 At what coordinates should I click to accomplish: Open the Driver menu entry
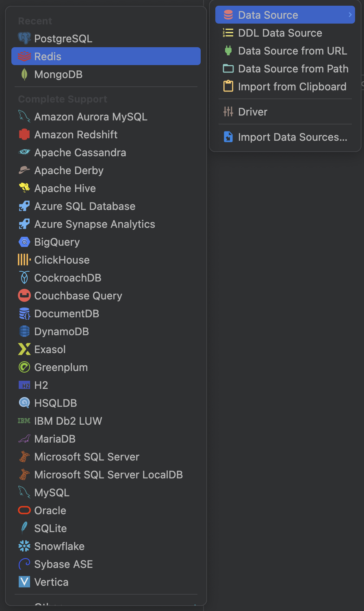coord(285,112)
